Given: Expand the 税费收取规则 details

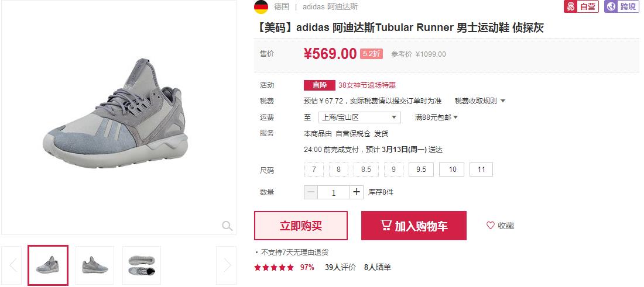Looking at the screenshot, I should (480, 101).
